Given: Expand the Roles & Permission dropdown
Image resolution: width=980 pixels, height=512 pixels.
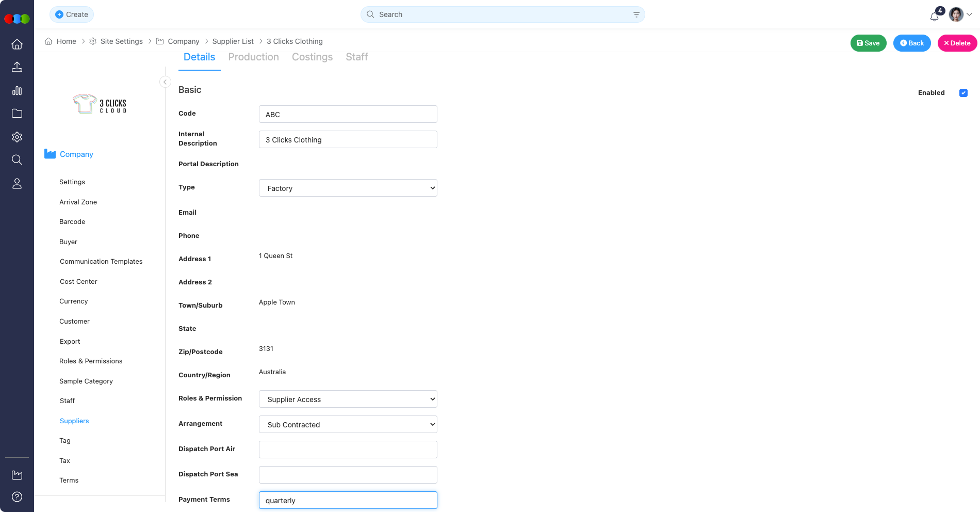Looking at the screenshot, I should [348, 399].
